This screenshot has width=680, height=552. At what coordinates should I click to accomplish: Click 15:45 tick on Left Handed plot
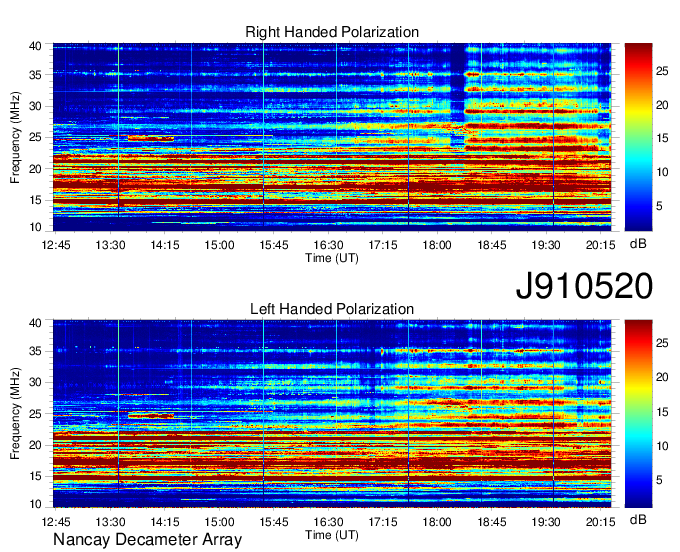click(x=274, y=522)
